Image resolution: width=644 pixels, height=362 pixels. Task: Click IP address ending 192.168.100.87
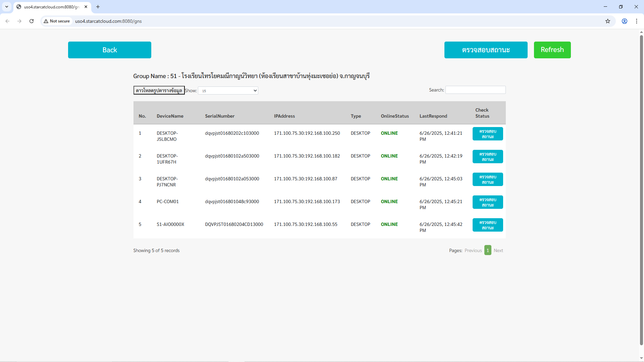tap(306, 179)
